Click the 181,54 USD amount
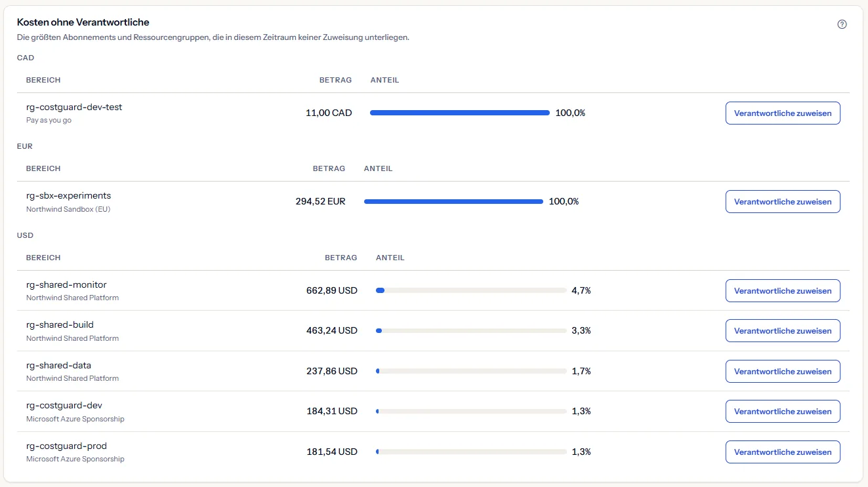868x487 pixels. coord(332,452)
